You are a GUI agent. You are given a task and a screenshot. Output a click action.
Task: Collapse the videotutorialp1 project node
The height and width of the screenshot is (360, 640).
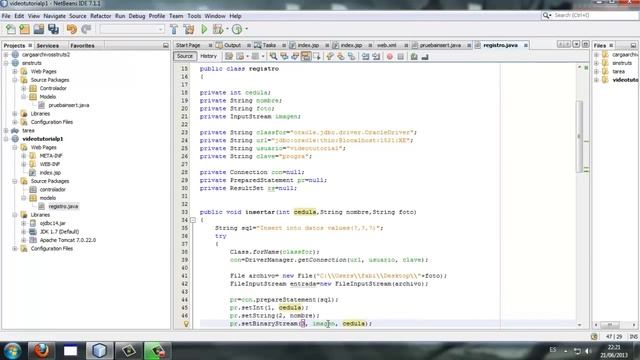click(6, 139)
